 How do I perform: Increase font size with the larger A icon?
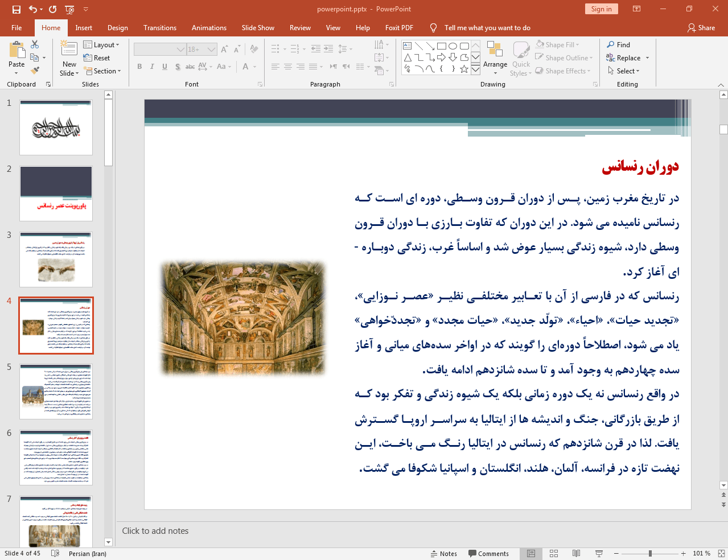pyautogui.click(x=224, y=50)
